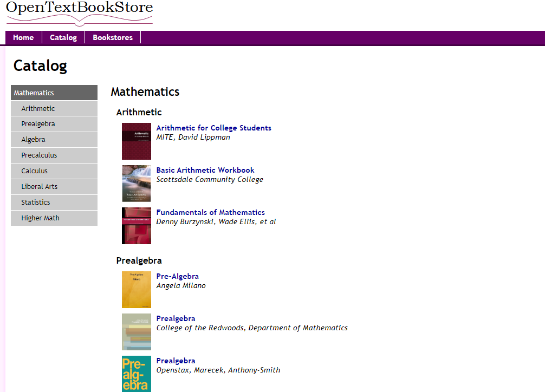
Task: Open Arithmetic for College Students link
Action: [214, 128]
